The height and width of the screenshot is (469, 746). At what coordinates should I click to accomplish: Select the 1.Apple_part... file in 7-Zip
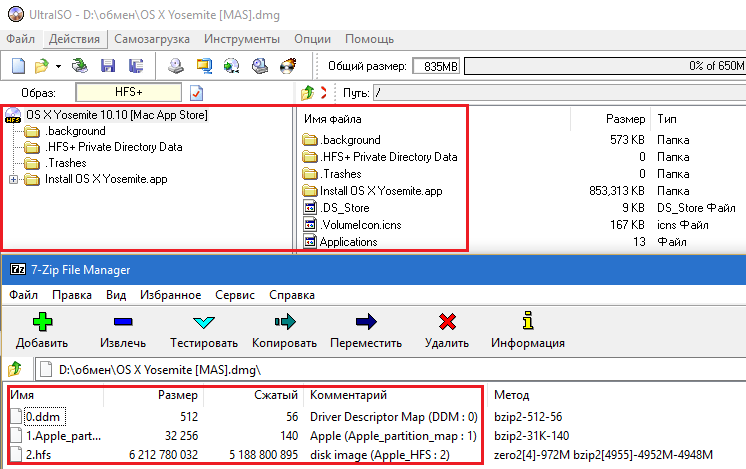[63, 436]
